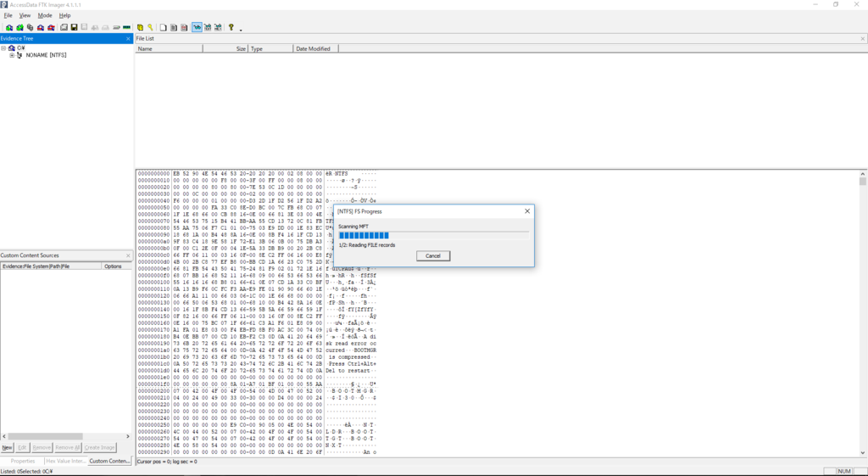868x476 pixels.
Task: Select the C:¥ root evidence item
Action: [21, 48]
